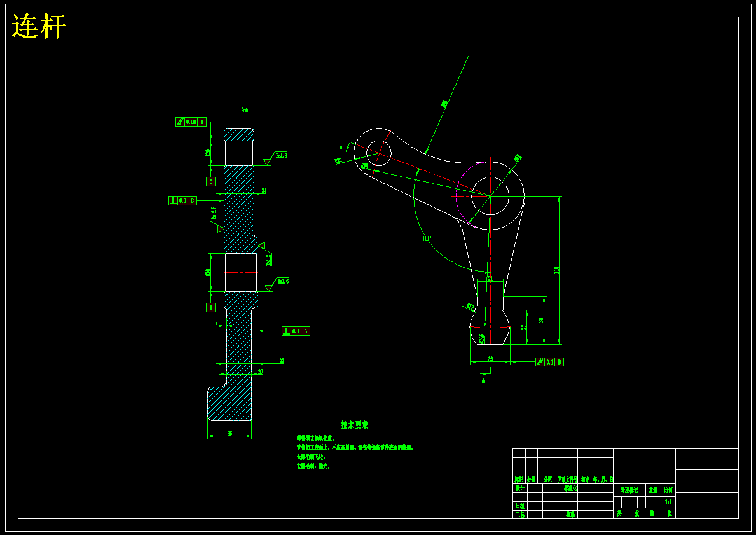Click the A-A section view label
The height and width of the screenshot is (535, 756).
coord(245,110)
